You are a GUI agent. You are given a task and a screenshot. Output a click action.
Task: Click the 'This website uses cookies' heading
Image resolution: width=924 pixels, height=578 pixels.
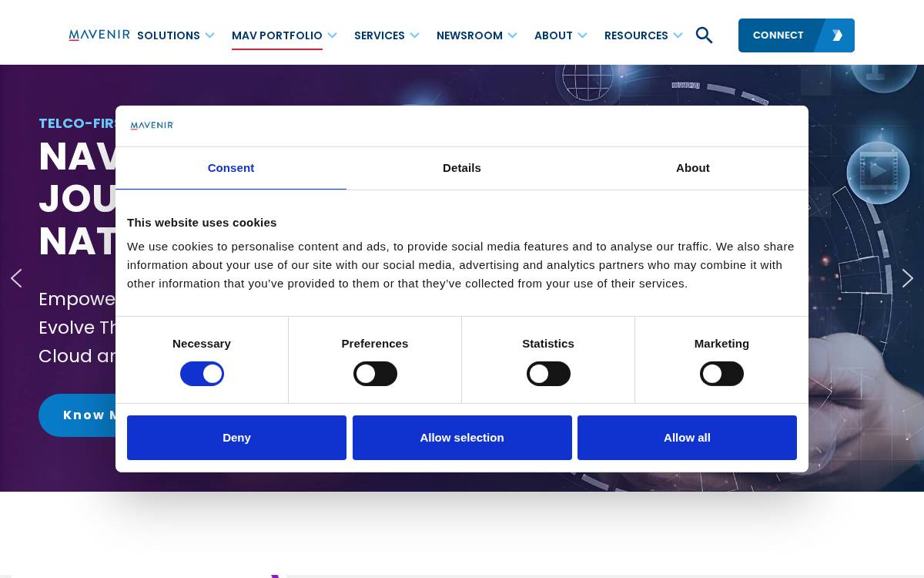click(202, 223)
